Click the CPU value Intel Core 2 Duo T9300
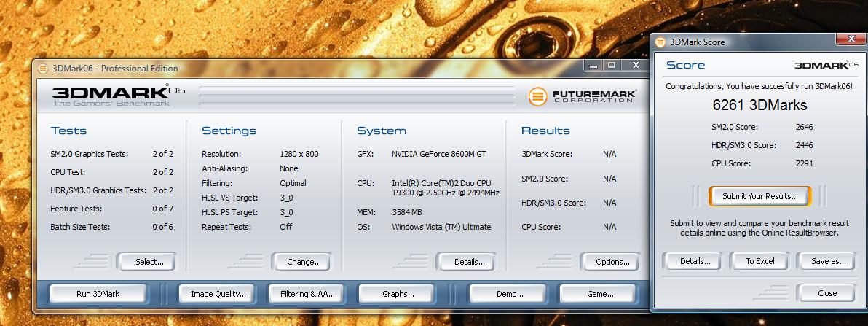Viewport: 868px width, 326px height. 446,188
